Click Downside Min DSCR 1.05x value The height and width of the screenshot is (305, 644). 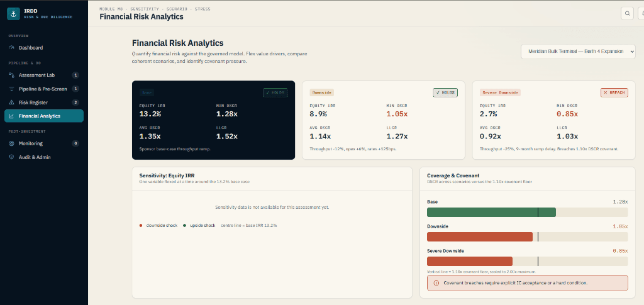pos(397,114)
